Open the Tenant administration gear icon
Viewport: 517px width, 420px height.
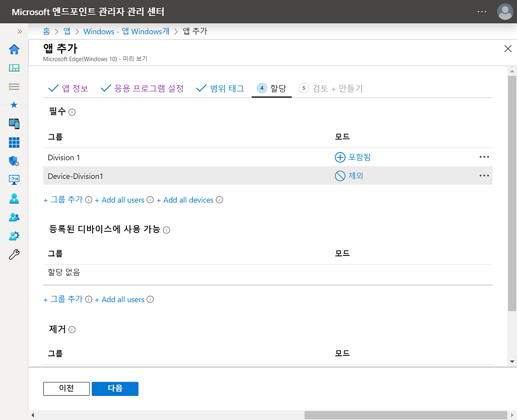[14, 236]
